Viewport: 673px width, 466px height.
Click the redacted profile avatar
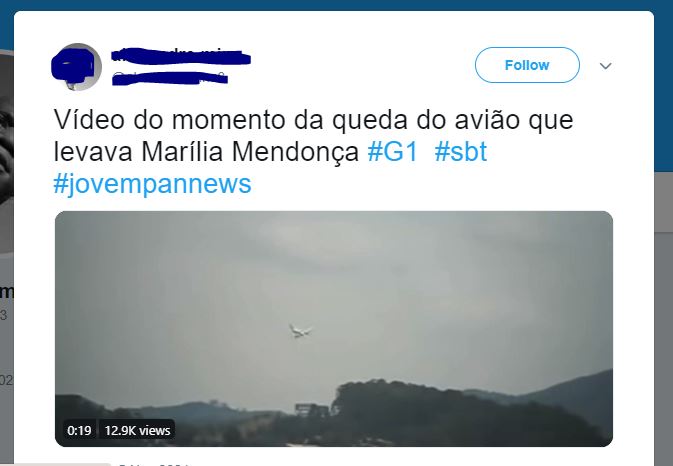[x=76, y=67]
